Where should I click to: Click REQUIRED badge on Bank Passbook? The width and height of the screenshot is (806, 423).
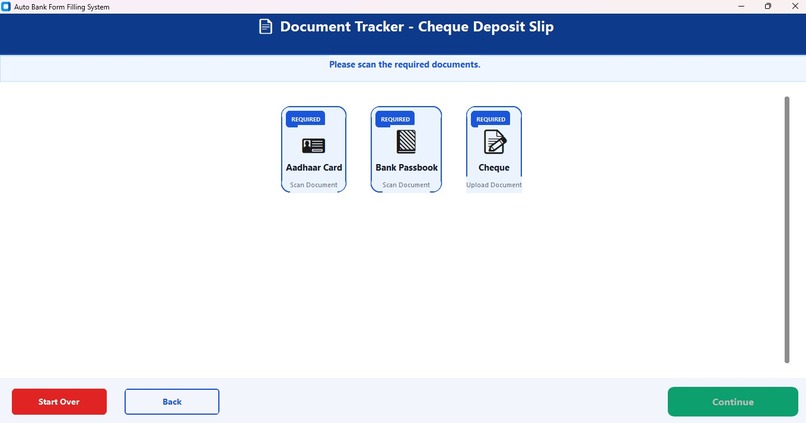pyautogui.click(x=395, y=119)
